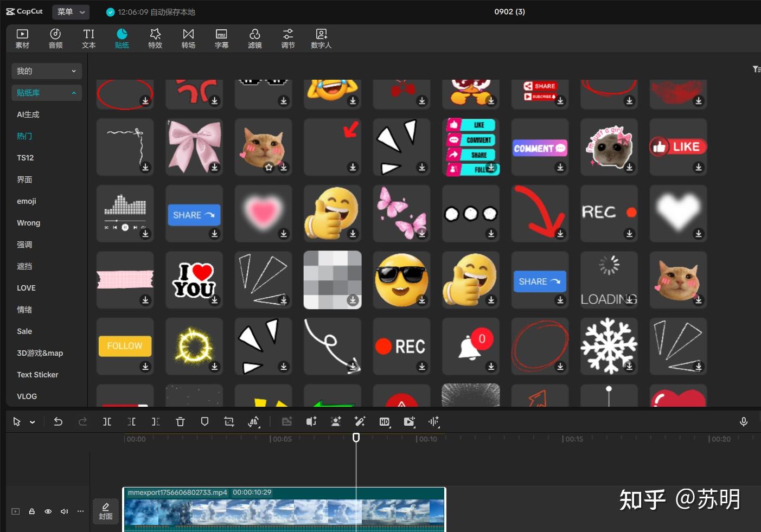Open the crop tool in the timeline toolbar
The image size is (761, 532).
[229, 421]
